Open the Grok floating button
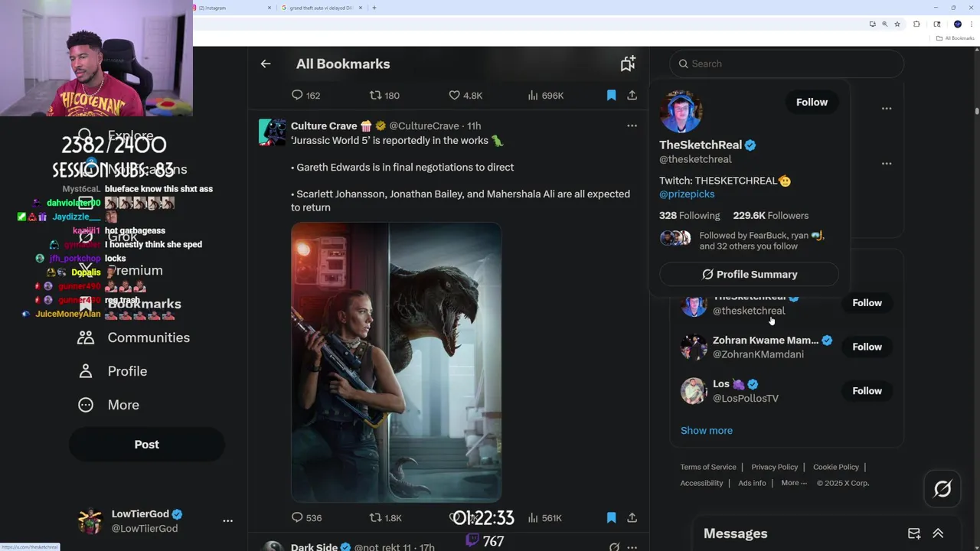 (942, 488)
